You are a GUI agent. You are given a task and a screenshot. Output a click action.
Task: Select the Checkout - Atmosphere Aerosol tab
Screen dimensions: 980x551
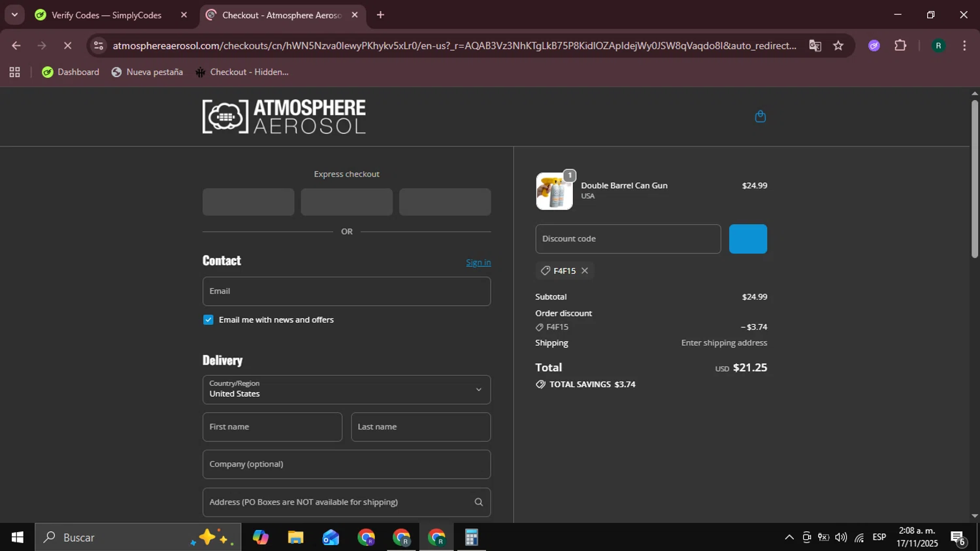point(282,15)
